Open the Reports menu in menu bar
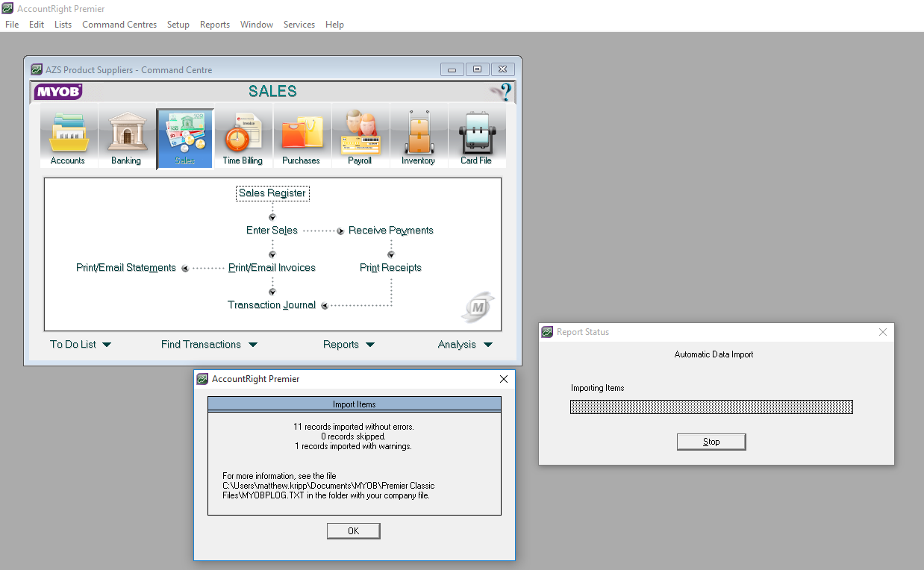924x570 pixels. [x=215, y=25]
